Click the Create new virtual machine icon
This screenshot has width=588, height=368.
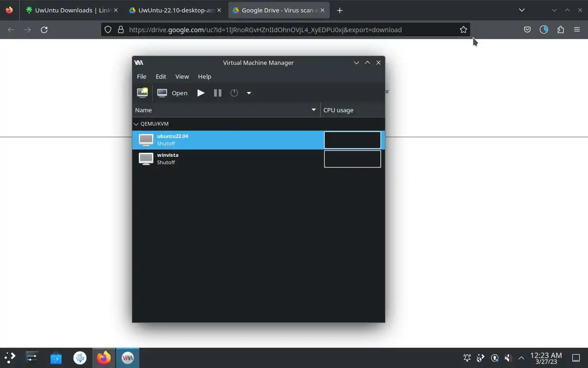point(142,92)
